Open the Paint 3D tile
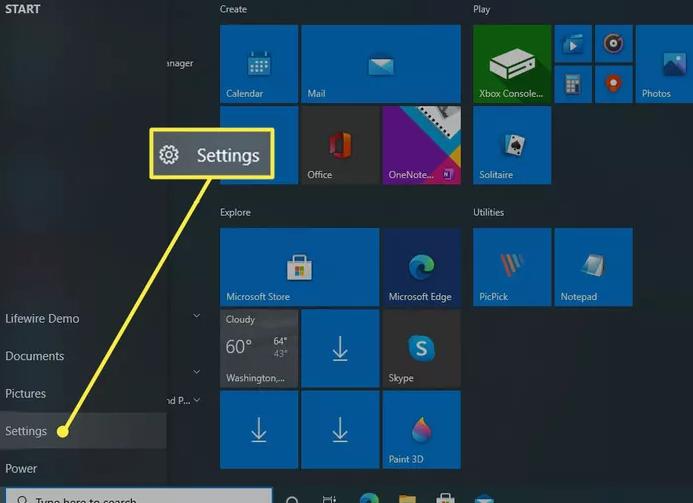Viewport: 693px width, 503px height. pyautogui.click(x=420, y=430)
